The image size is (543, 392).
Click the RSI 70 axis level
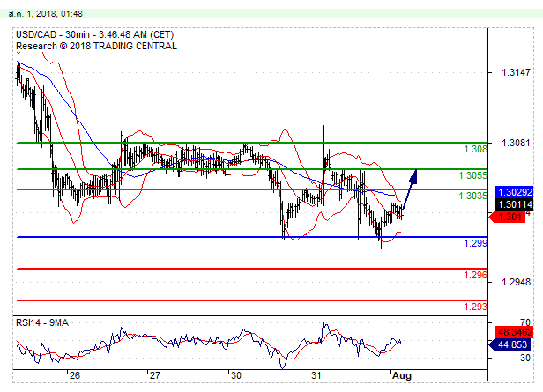[525, 322]
